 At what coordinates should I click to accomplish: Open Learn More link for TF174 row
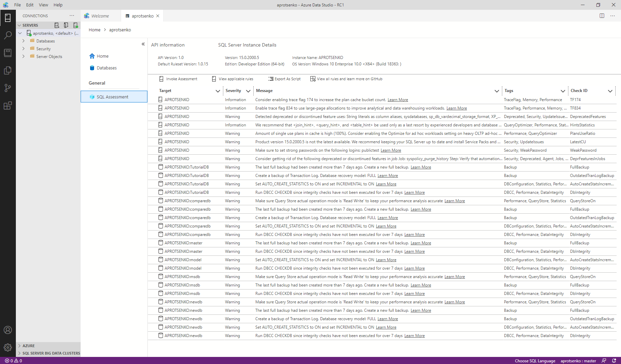[398, 100]
